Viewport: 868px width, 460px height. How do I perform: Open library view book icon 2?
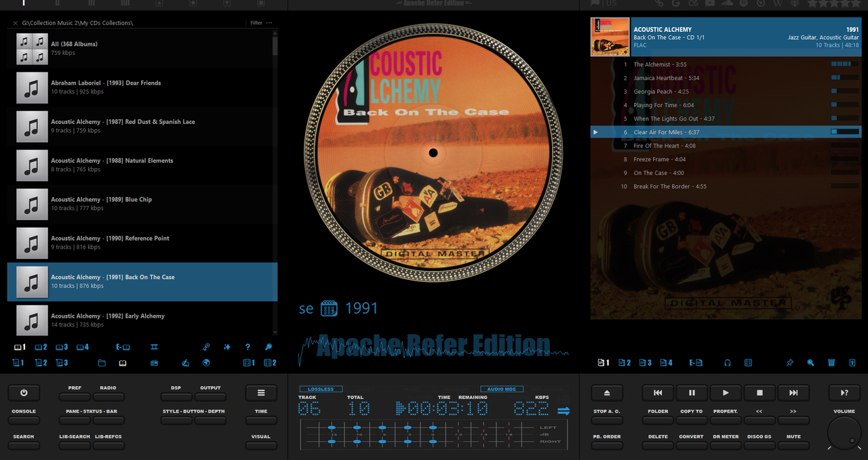[41, 348]
